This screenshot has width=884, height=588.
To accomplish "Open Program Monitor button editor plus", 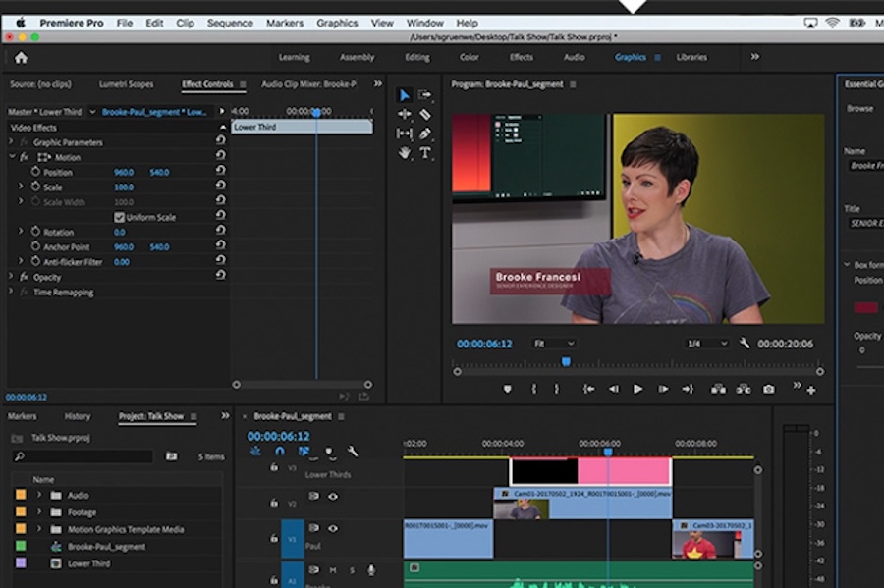I will [x=811, y=391].
